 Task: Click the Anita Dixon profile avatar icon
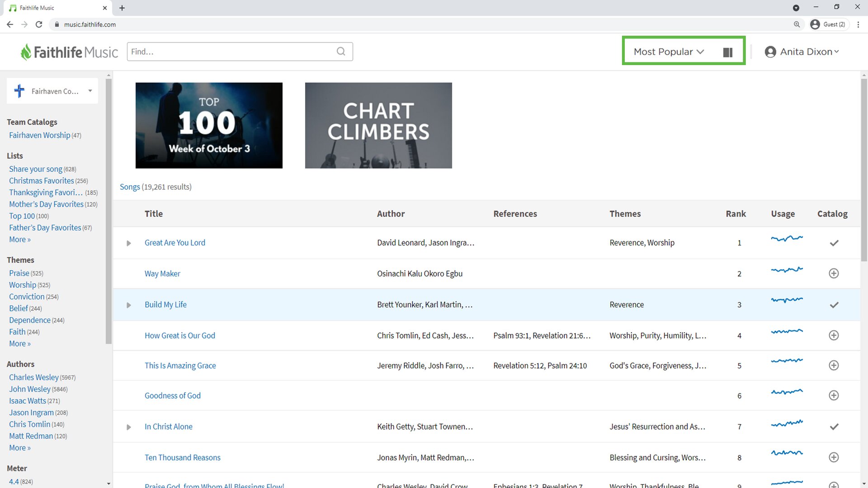click(x=770, y=52)
